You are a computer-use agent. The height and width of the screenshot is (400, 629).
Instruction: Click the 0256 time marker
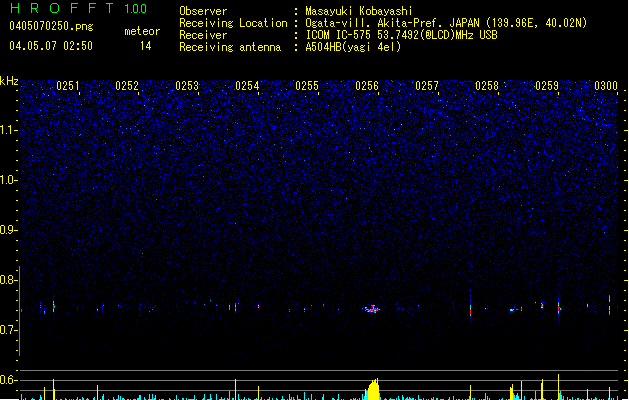[x=367, y=86]
